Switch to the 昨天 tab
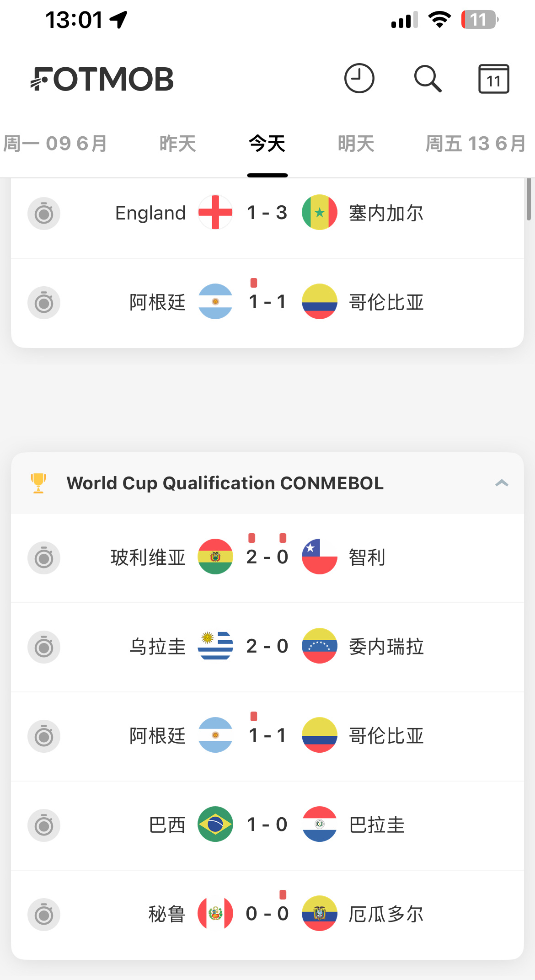This screenshot has height=980, width=535. pyautogui.click(x=177, y=144)
